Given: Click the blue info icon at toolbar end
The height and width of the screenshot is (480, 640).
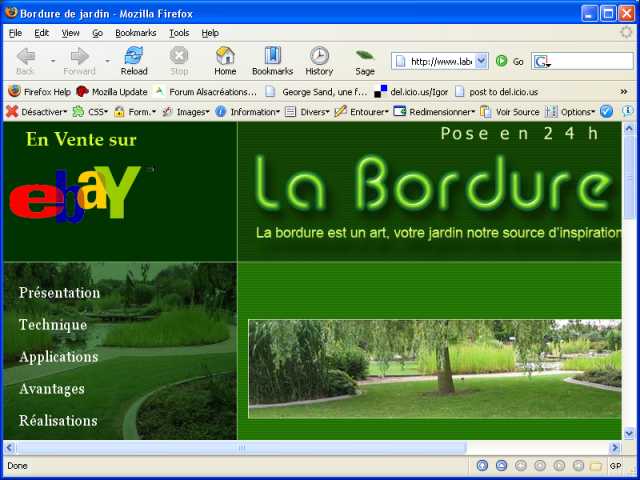Looking at the screenshot, I should tap(627, 111).
